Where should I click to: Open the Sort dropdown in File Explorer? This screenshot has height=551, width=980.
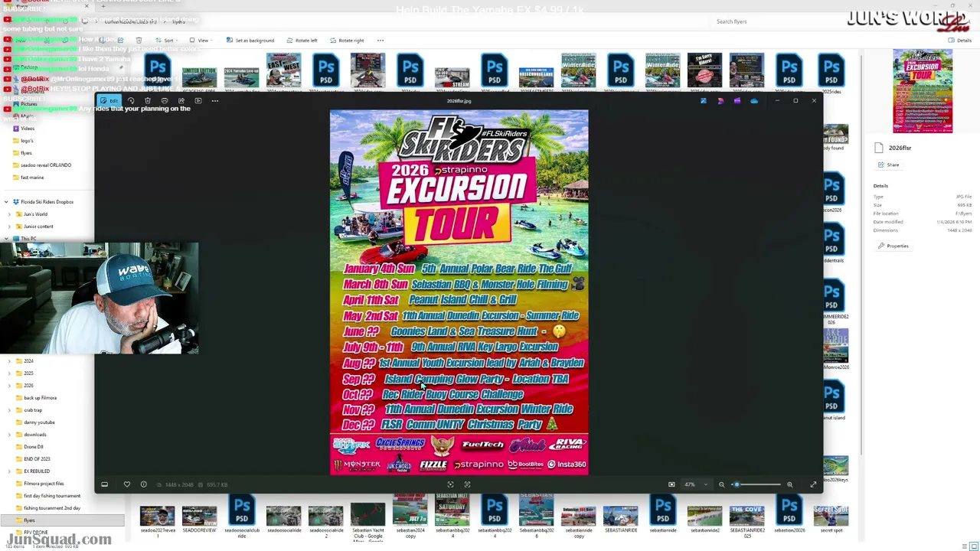tap(167, 41)
